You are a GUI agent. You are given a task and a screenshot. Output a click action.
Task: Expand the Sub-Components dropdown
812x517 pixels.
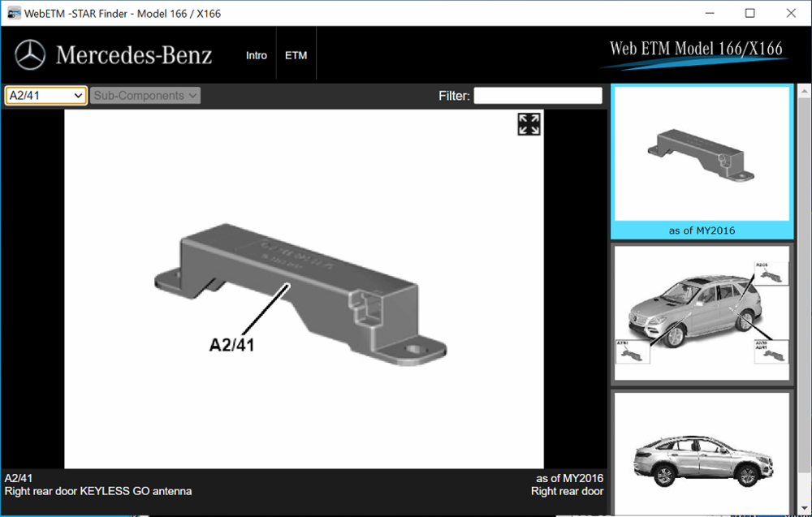click(145, 96)
